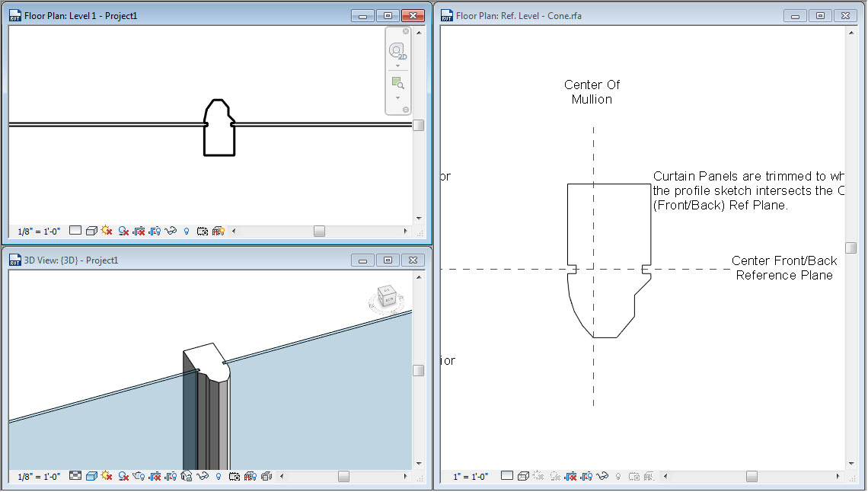Click vertical scroll thumb in Cone.rfa view
Image resolution: width=868 pixels, height=492 pixels.
click(x=850, y=248)
